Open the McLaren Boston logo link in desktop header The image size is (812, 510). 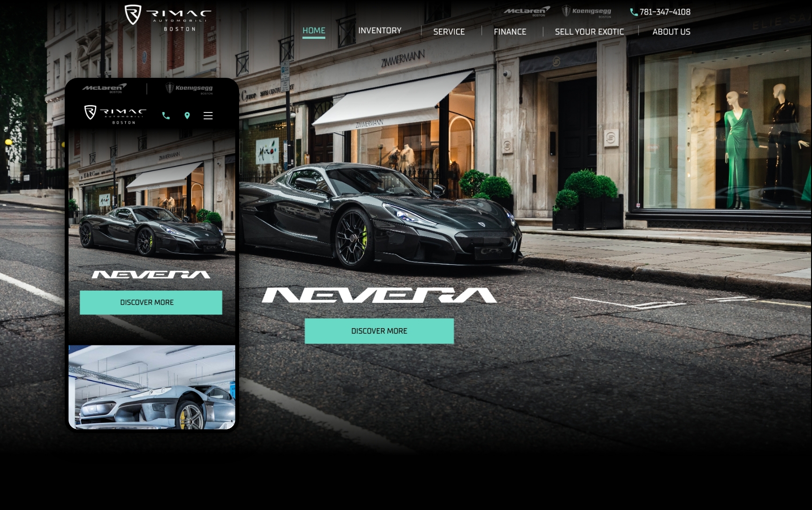[x=526, y=11]
